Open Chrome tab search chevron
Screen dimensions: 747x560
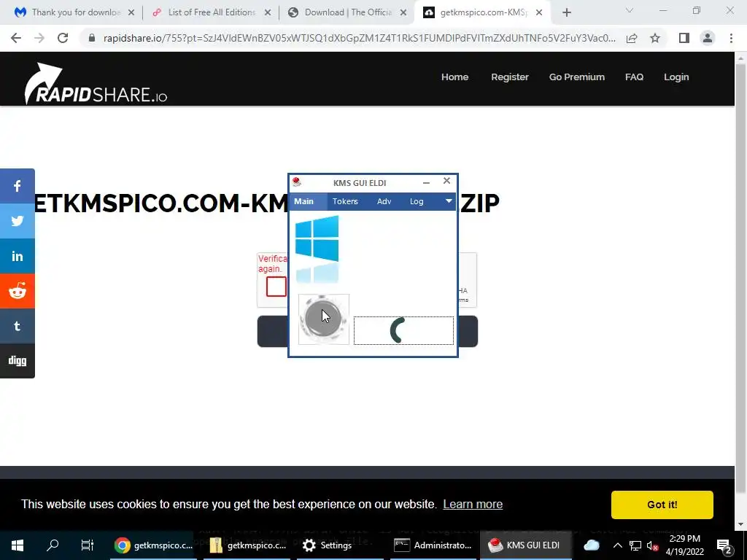click(630, 10)
